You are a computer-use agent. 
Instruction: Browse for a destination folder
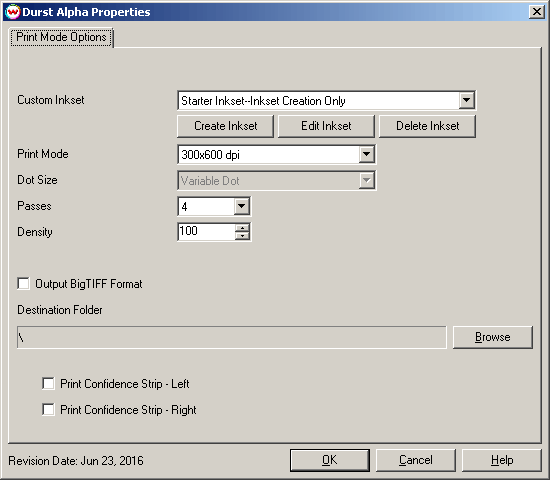pyautogui.click(x=493, y=337)
